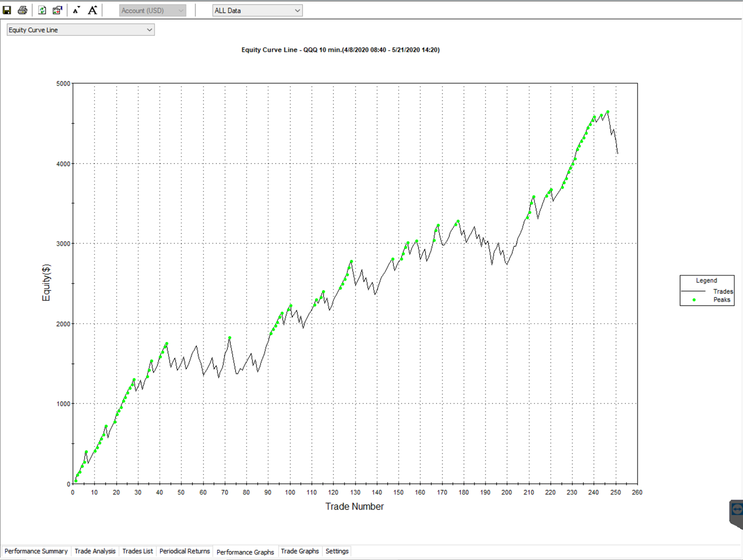Screen dimensions: 743x560
Task: View the Periodical Returns tab
Action: click(x=184, y=551)
